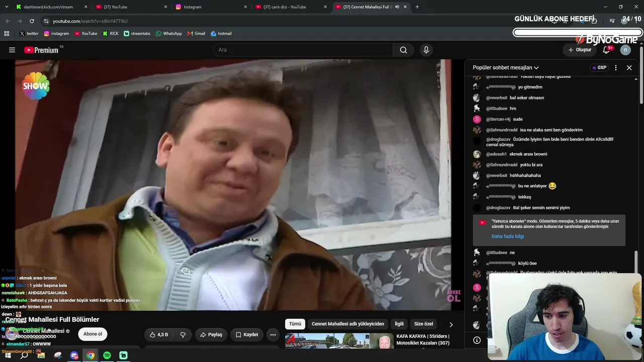Expand the Popüler sohbet mesajları dropdown
Viewport: 644px width, 362px height.
tap(506, 67)
